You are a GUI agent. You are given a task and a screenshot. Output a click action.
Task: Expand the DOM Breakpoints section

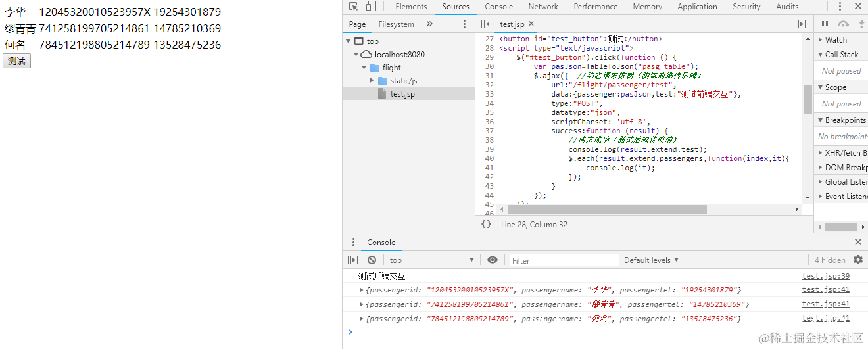pyautogui.click(x=841, y=168)
